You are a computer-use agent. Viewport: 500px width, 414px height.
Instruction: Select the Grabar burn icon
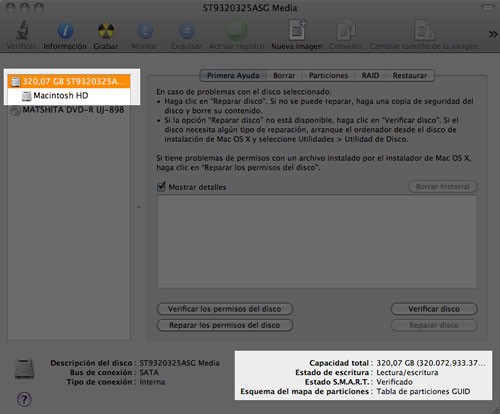tap(106, 31)
